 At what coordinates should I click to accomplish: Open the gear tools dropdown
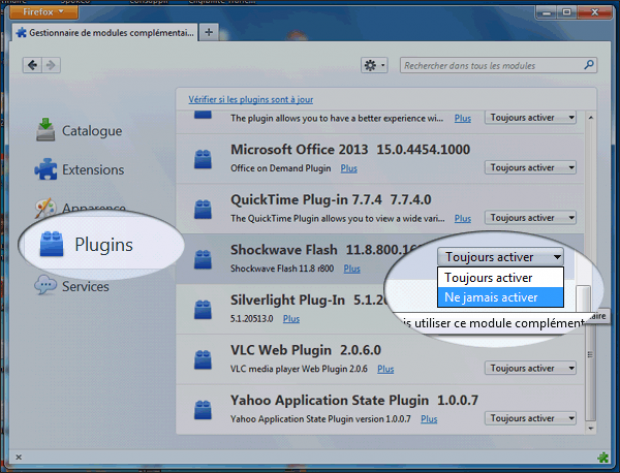[374, 65]
